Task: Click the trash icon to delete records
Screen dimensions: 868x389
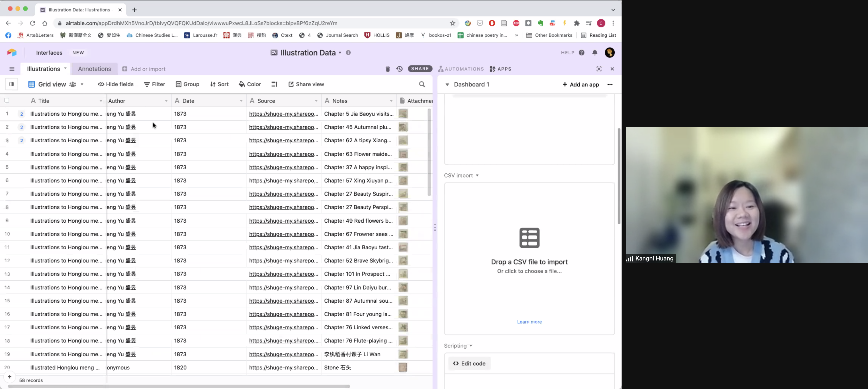Action: click(387, 69)
